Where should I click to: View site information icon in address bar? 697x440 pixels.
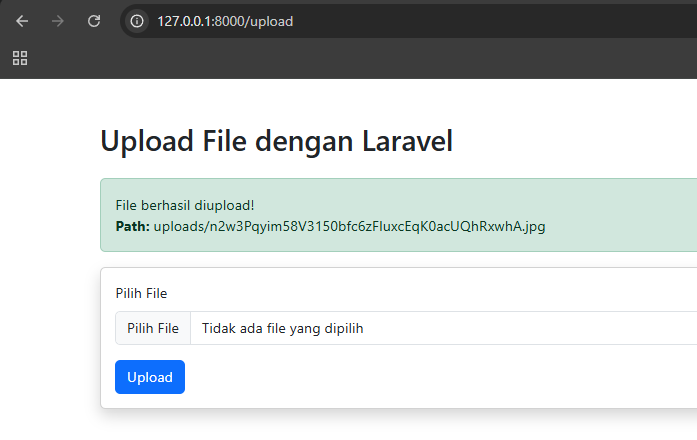138,21
